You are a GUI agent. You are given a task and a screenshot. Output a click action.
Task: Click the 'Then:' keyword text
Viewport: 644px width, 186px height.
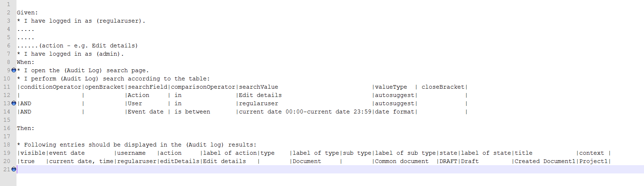coord(25,128)
